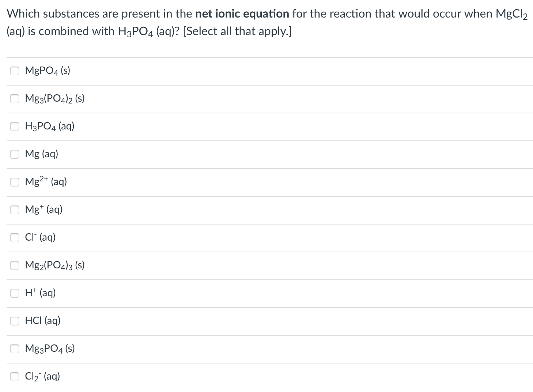Check the Mg2(PO4)3 (s) option
This screenshot has height=392, width=533.
[x=15, y=265]
